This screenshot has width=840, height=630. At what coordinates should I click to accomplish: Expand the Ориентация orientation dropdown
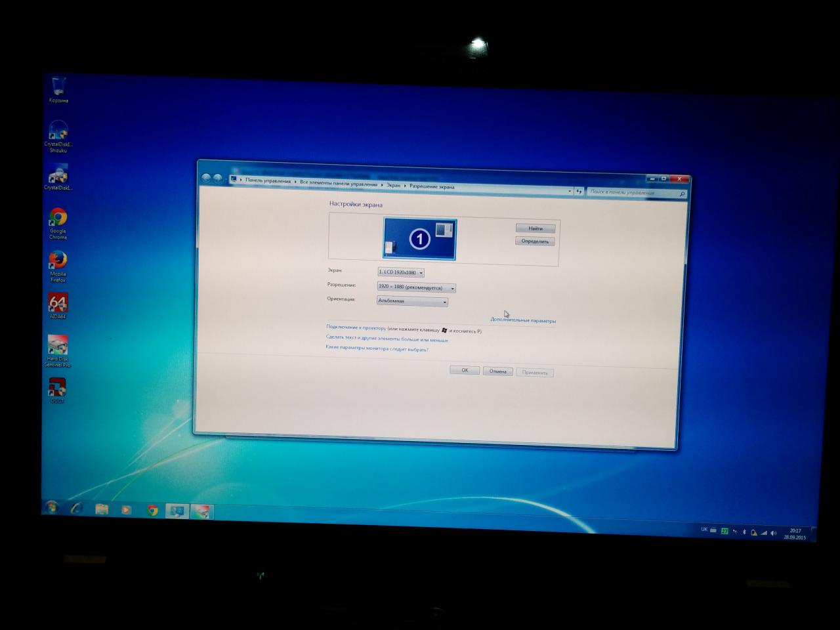coord(412,301)
